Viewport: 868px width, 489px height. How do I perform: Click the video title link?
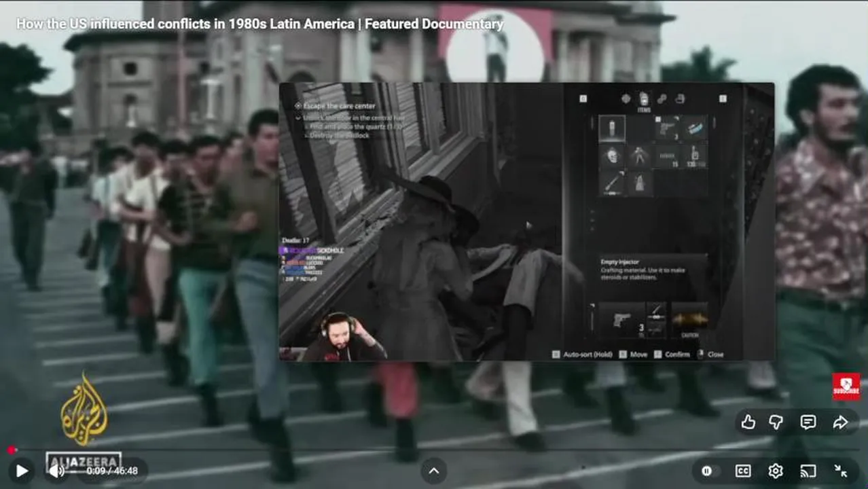259,24
